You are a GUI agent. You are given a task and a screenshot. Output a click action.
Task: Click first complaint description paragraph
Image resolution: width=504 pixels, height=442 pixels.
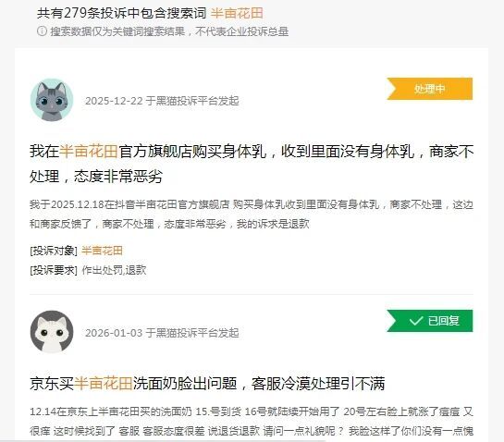click(x=252, y=215)
